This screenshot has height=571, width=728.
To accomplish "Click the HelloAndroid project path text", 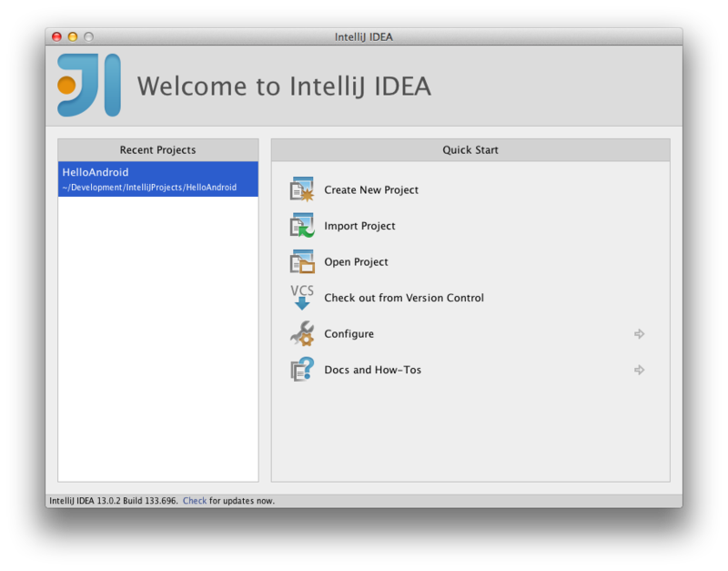I will pos(149,188).
